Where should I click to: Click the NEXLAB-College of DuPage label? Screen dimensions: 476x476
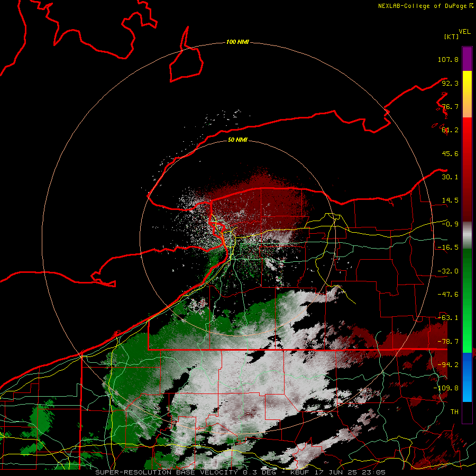tap(426, 6)
